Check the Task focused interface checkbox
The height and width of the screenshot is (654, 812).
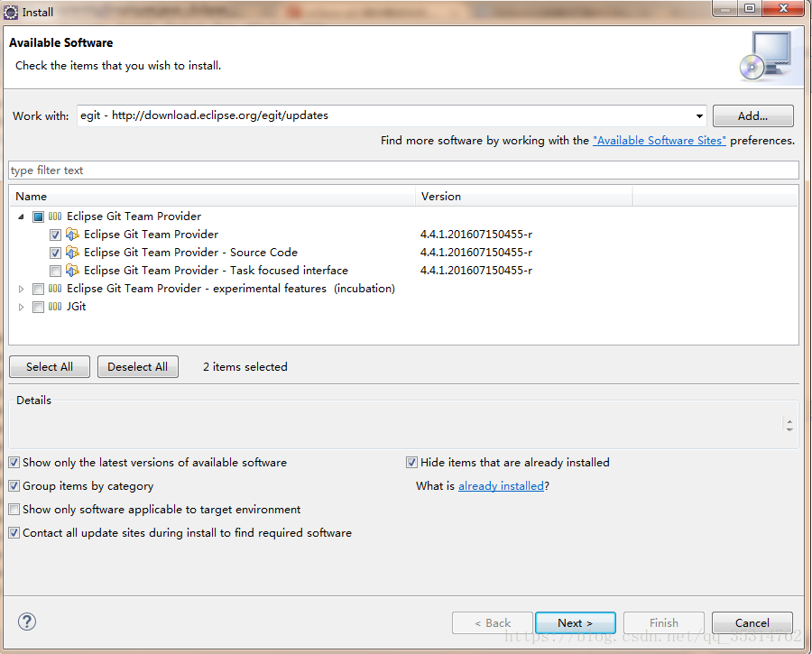click(x=55, y=271)
